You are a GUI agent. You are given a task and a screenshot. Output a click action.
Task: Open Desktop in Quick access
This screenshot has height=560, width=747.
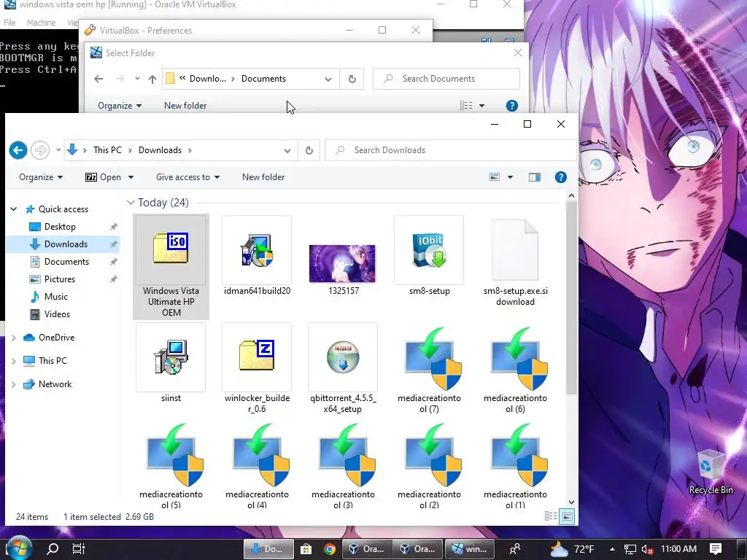coord(60,227)
